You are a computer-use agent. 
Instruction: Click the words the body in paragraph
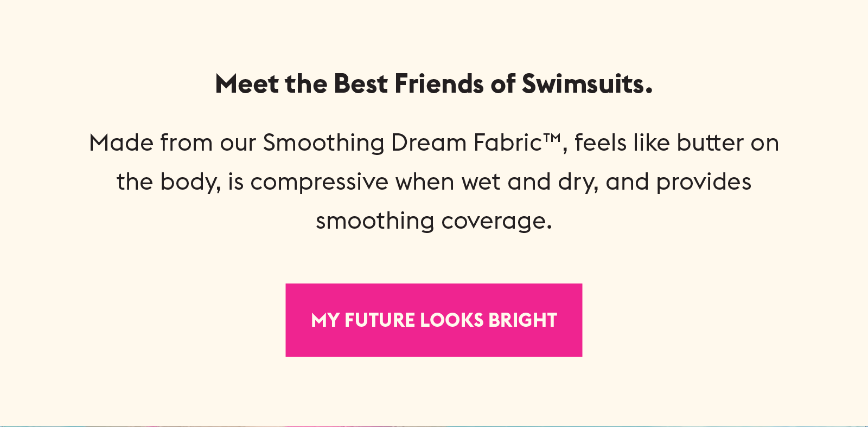coord(168,182)
